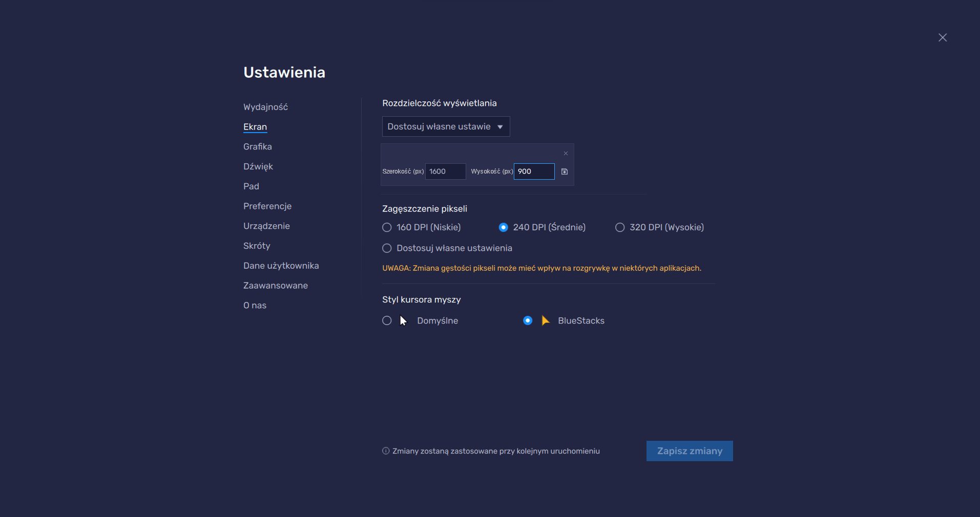Open the O nas section

pos(255,306)
